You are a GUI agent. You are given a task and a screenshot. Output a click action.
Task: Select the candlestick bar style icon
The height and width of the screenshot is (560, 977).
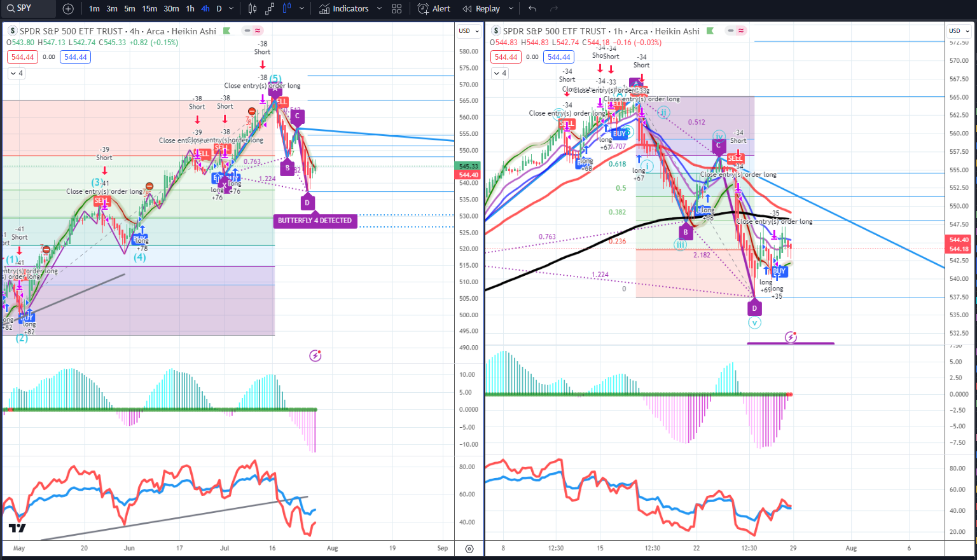253,9
